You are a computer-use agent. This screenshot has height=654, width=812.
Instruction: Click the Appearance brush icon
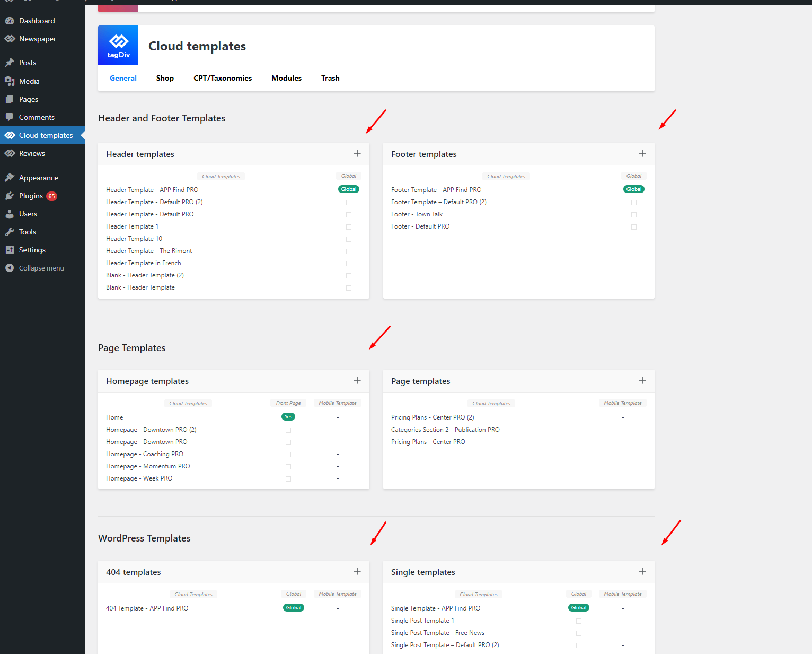coord(10,178)
